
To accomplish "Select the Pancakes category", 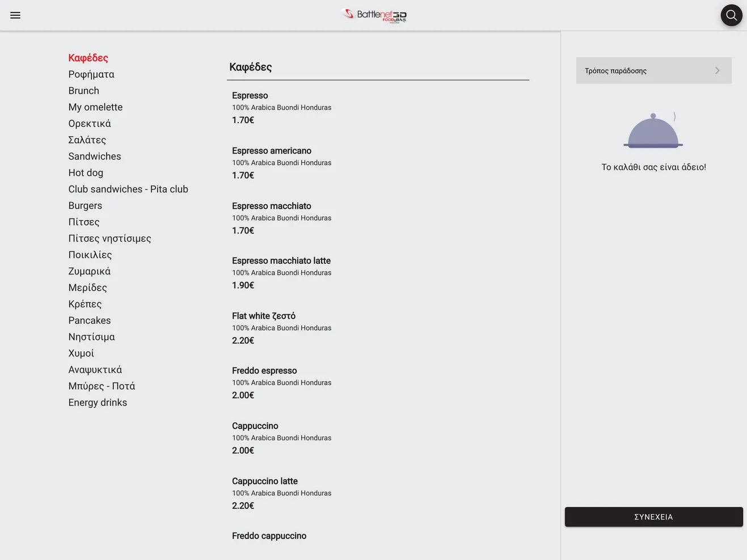I will pos(90,321).
